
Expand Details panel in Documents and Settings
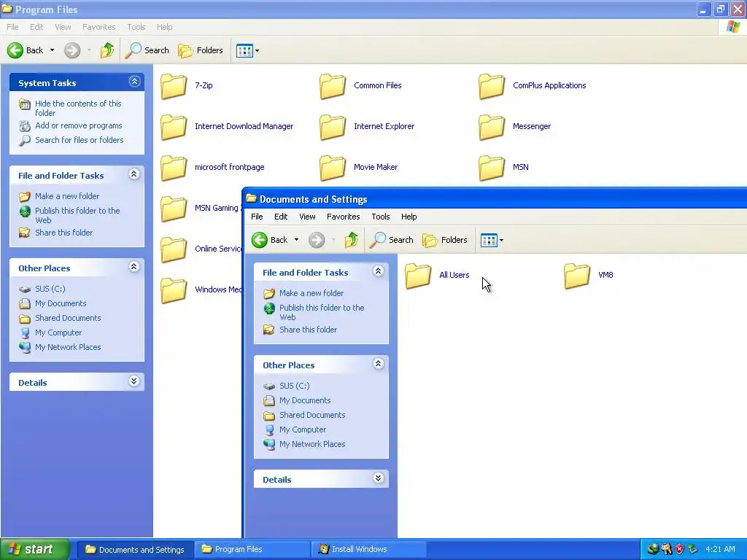tap(379, 478)
